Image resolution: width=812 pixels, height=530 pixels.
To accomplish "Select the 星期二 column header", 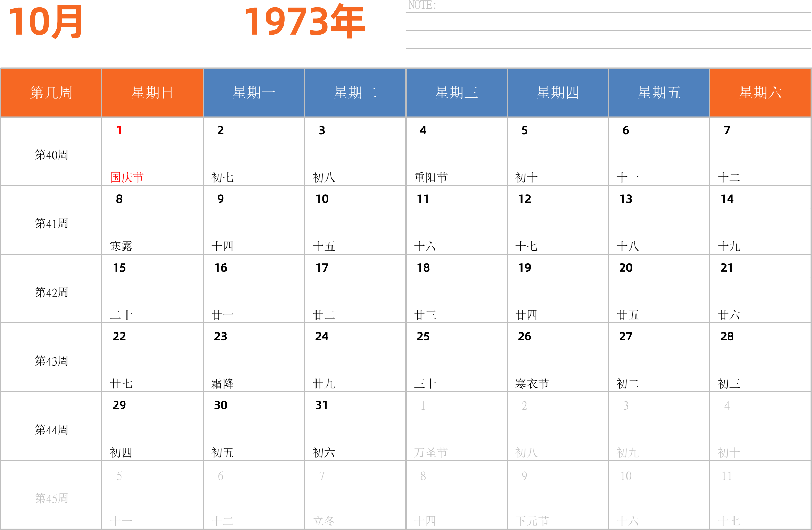I will coord(355,93).
